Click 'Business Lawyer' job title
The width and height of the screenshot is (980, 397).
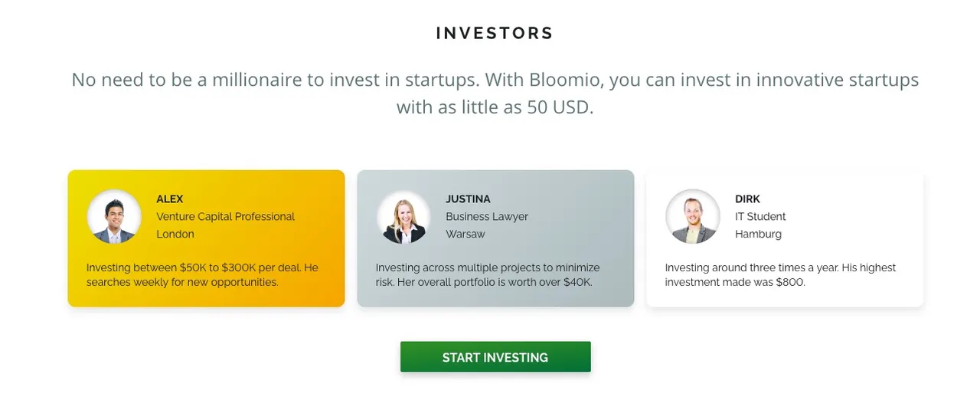pos(487,217)
